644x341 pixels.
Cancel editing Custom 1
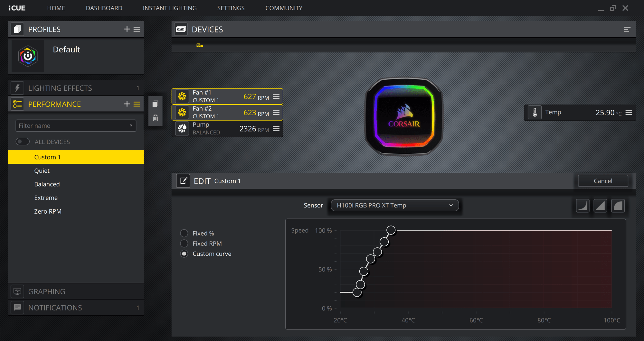[x=603, y=181]
